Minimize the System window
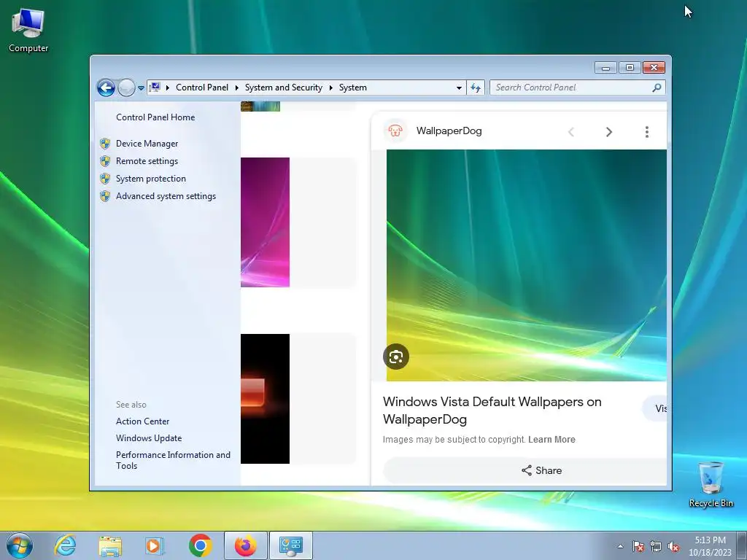747x560 pixels. pyautogui.click(x=605, y=68)
